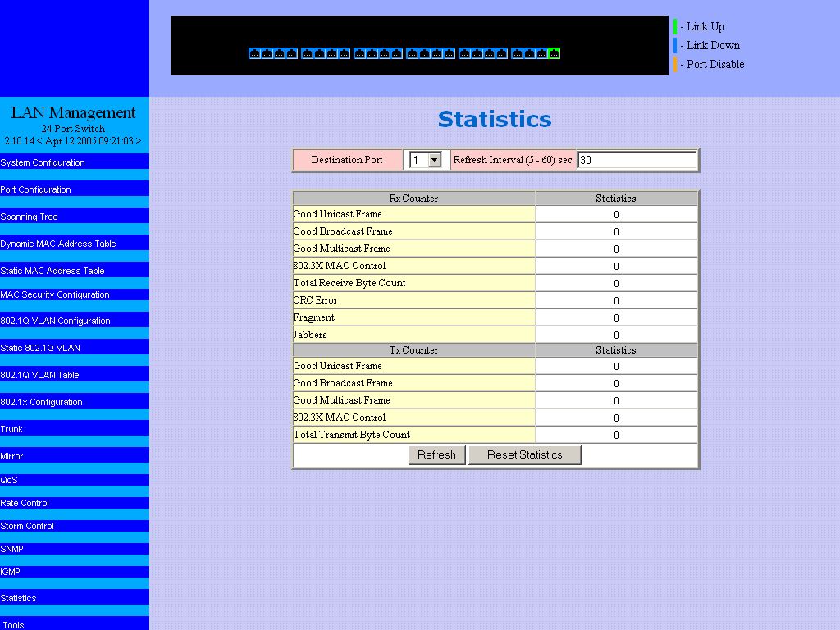
Task: Open the Destination Port dropdown
Action: pos(426,160)
